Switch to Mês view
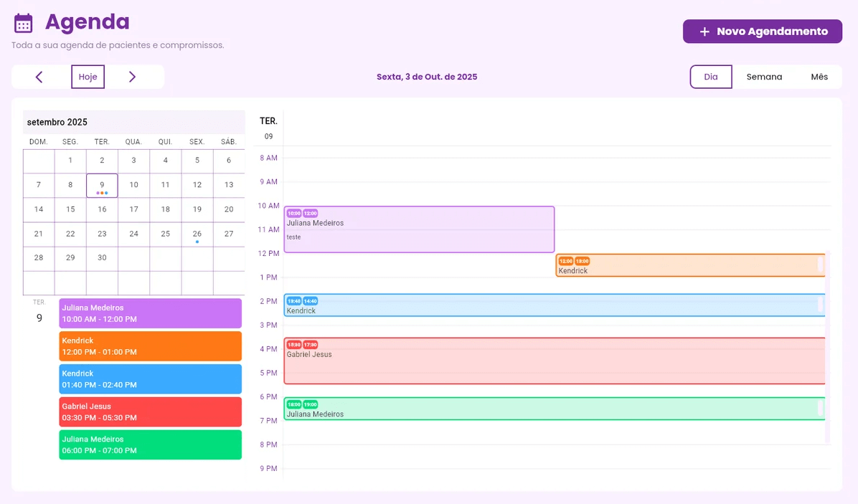The width and height of the screenshot is (858, 504). pyautogui.click(x=819, y=77)
